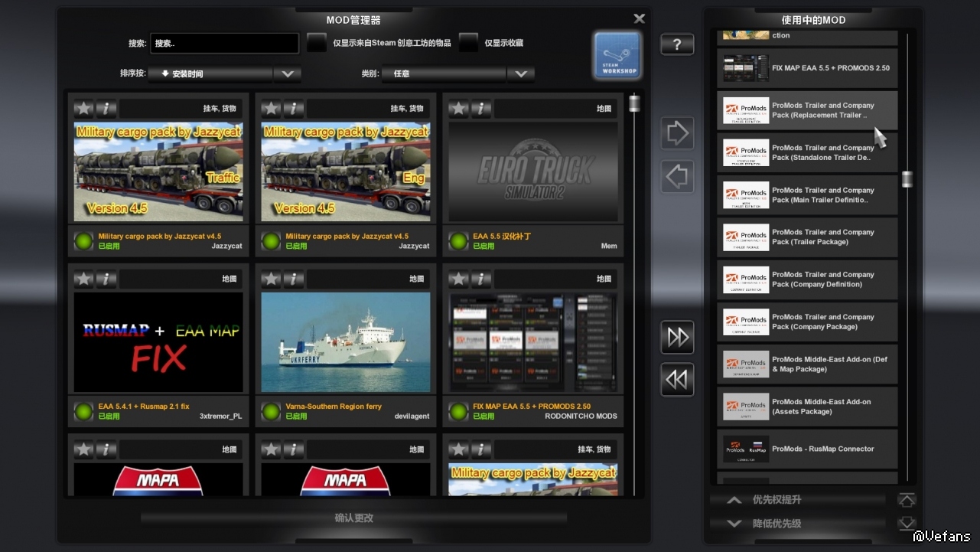
Task: Open info for EAA 5.5 汉化补丁 mod
Action: point(481,109)
